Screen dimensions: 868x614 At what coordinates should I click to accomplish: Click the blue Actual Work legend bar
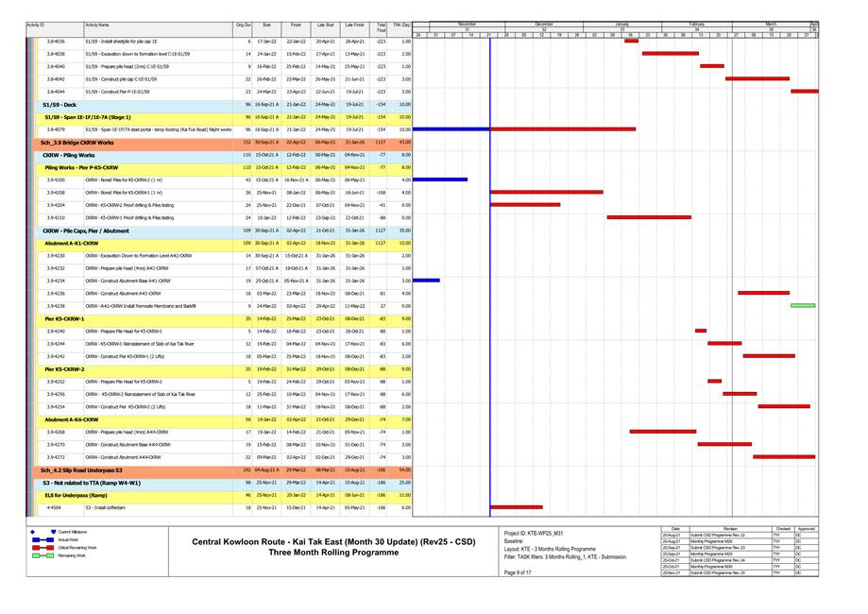point(44,539)
